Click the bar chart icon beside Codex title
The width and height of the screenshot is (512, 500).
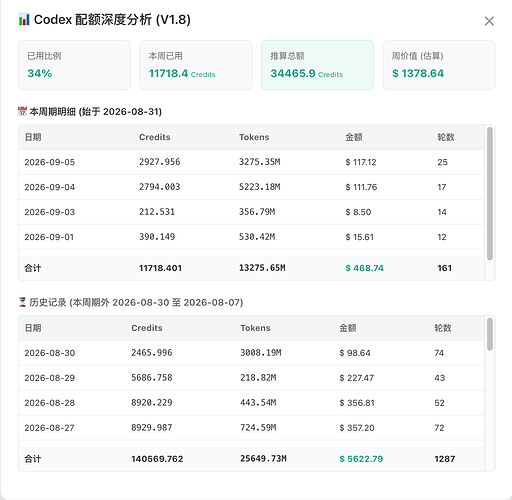tap(24, 19)
